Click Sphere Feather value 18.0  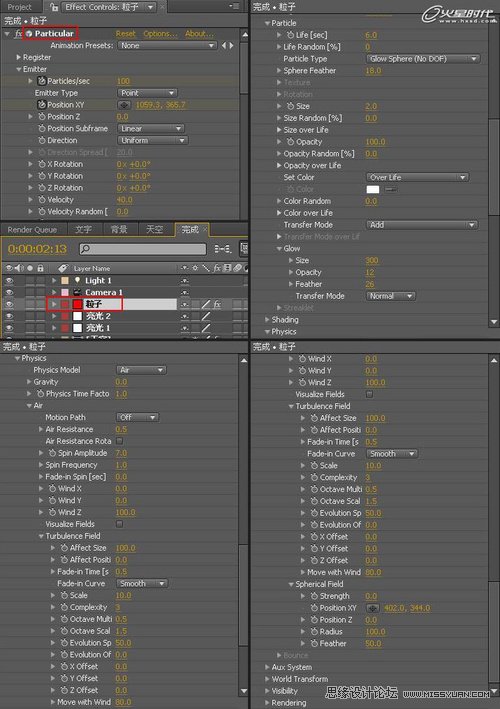click(373, 71)
